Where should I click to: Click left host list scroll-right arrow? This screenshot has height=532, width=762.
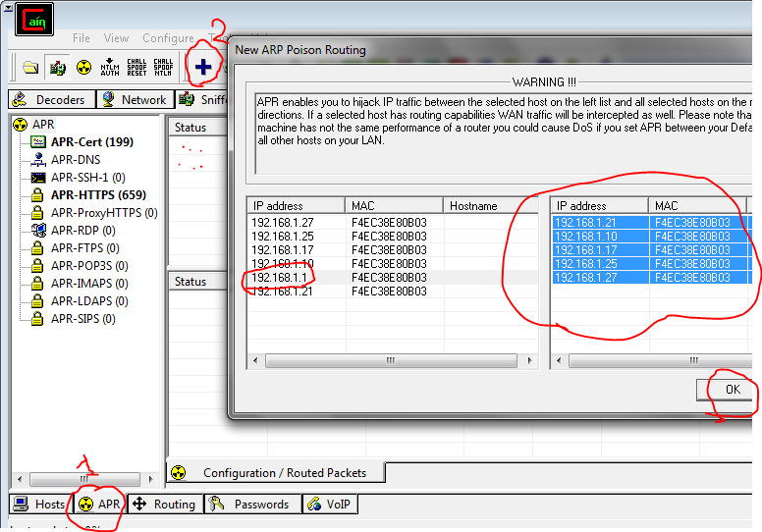click(x=529, y=360)
